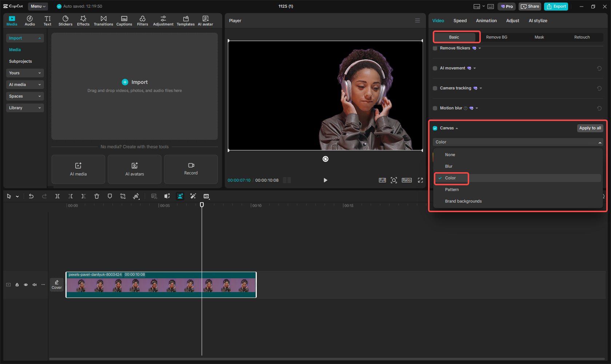Toggle track visibility eye icon
The height and width of the screenshot is (364, 611).
pyautogui.click(x=26, y=285)
